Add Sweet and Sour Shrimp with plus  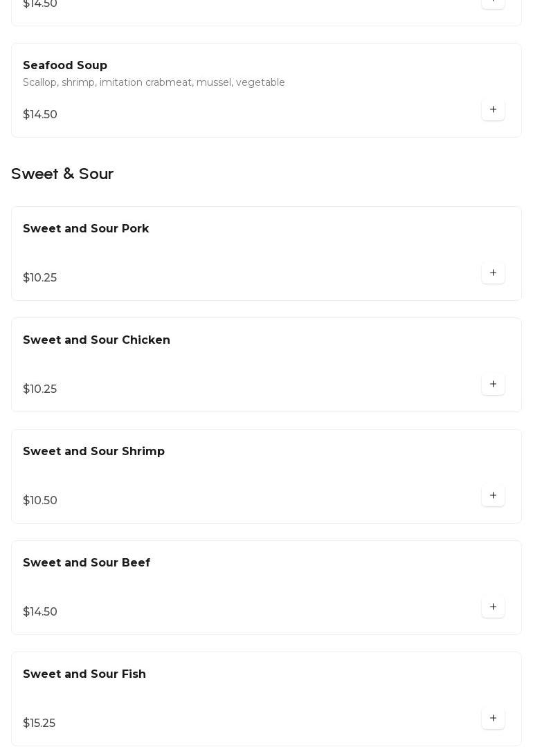coord(493,496)
